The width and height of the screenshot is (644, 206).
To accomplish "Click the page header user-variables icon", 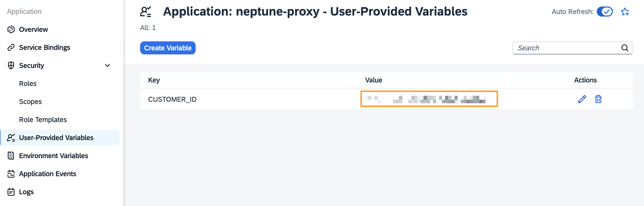I will coord(146,12).
